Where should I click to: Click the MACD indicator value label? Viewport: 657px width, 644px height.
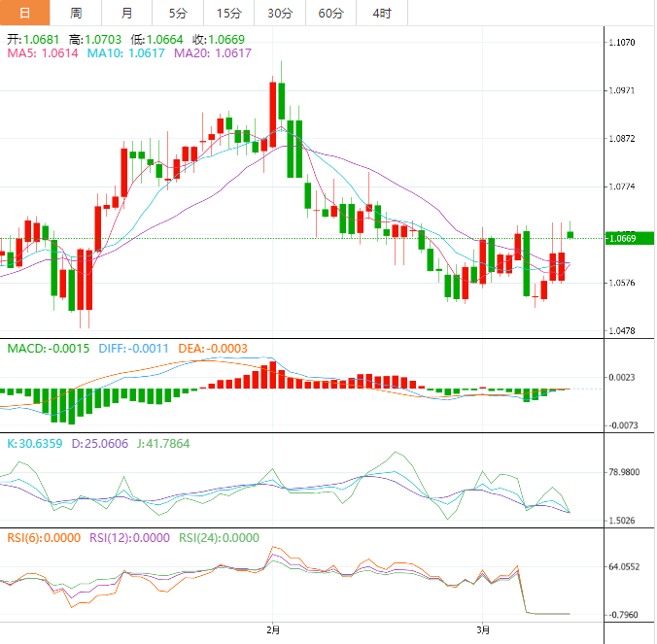49,348
